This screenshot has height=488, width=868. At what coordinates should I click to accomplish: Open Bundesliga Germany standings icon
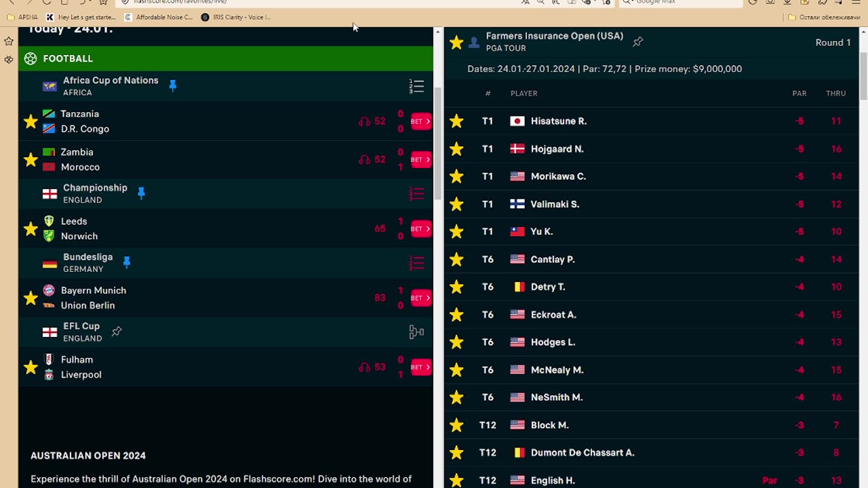(416, 263)
